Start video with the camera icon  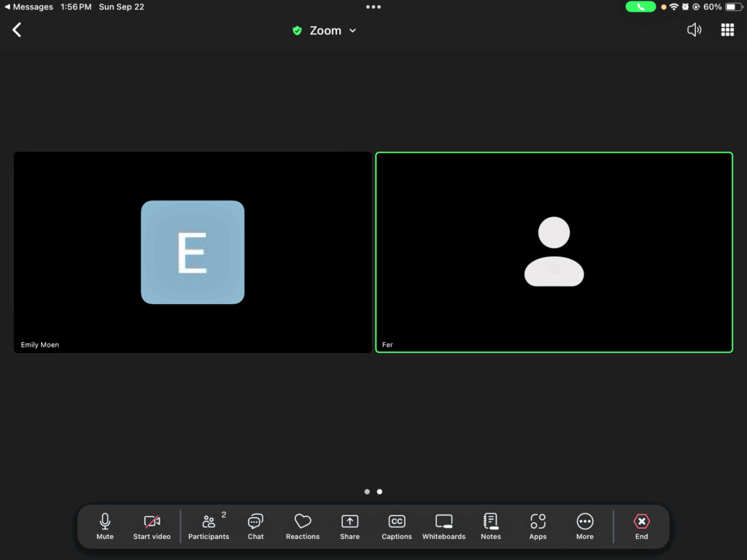[x=152, y=526]
